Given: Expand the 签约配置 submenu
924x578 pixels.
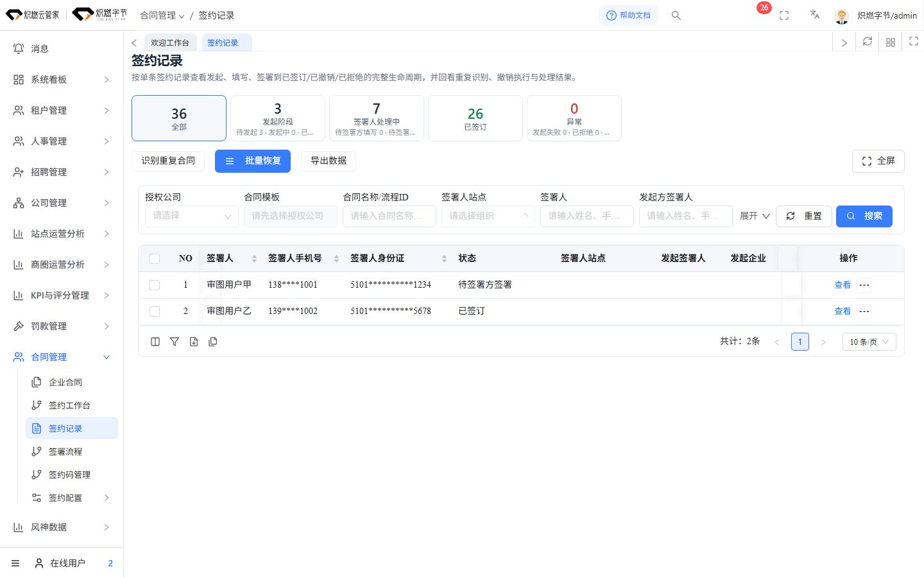Looking at the screenshot, I should 72,498.
